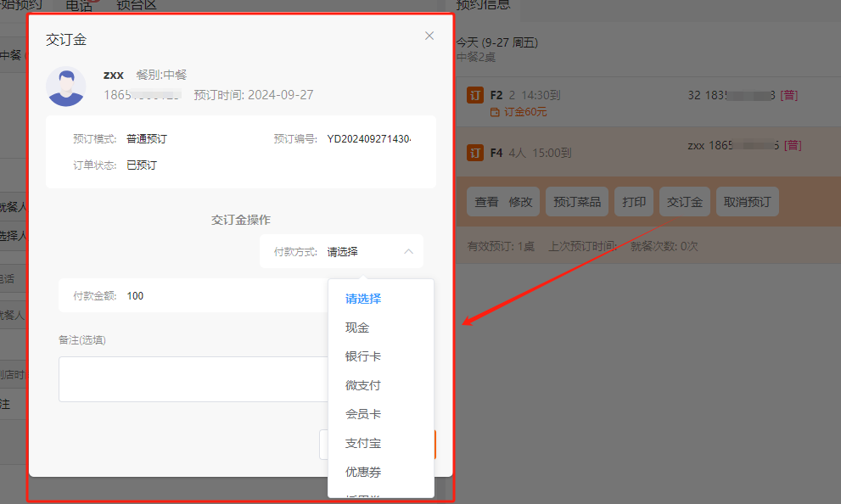Click the 订 icon beside table F2
This screenshot has width=841, height=504.
point(475,95)
